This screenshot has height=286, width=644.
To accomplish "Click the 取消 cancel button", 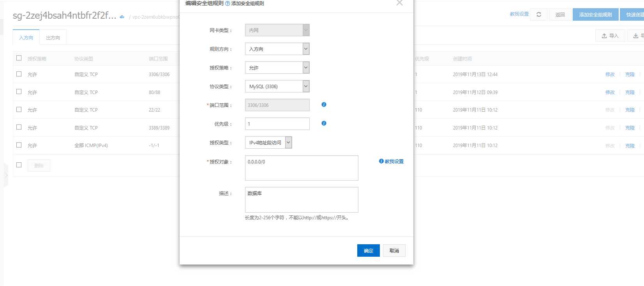I will click(x=394, y=250).
